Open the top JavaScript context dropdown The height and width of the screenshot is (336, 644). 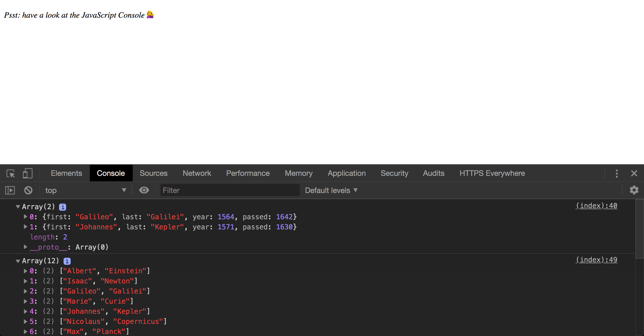pos(85,190)
